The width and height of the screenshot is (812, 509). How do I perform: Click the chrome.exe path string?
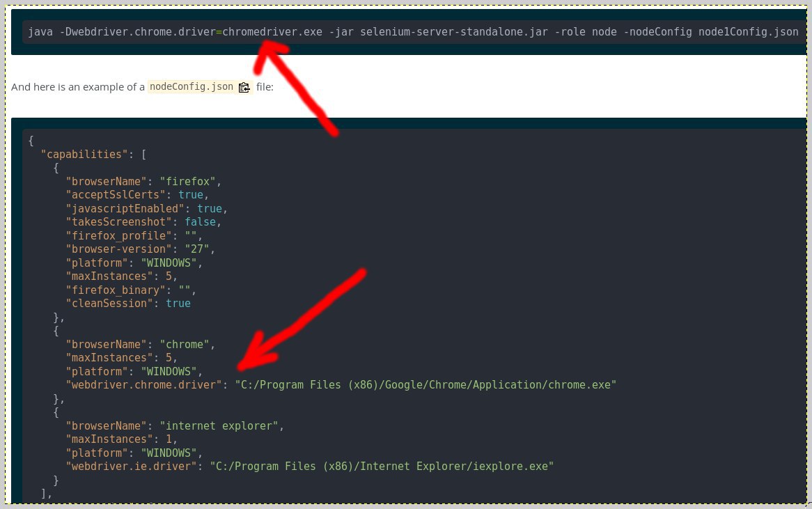(x=425, y=385)
